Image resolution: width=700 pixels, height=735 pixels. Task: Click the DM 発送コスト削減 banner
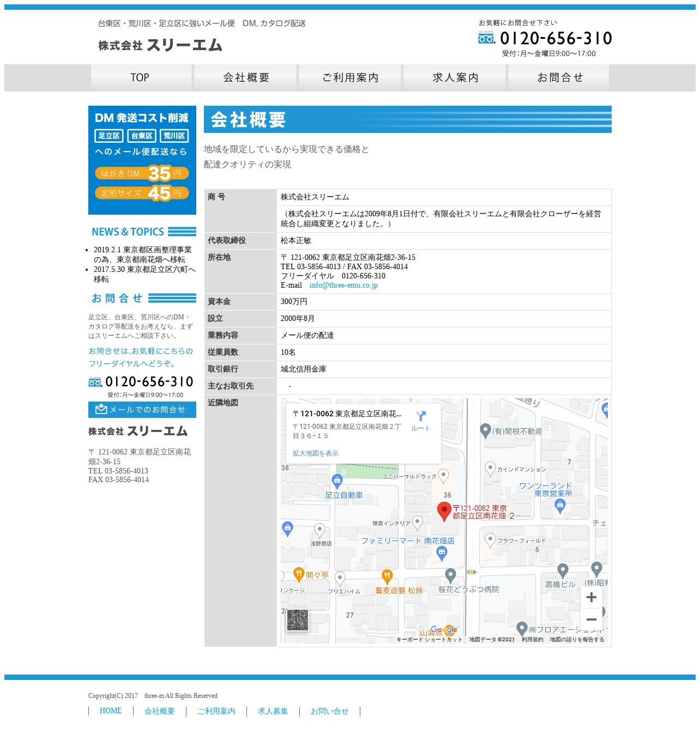(x=142, y=160)
